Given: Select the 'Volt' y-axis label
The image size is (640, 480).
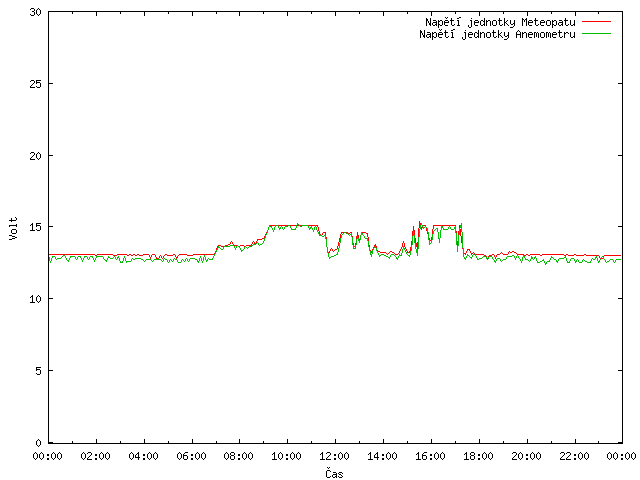Looking at the screenshot, I should pos(13,228).
